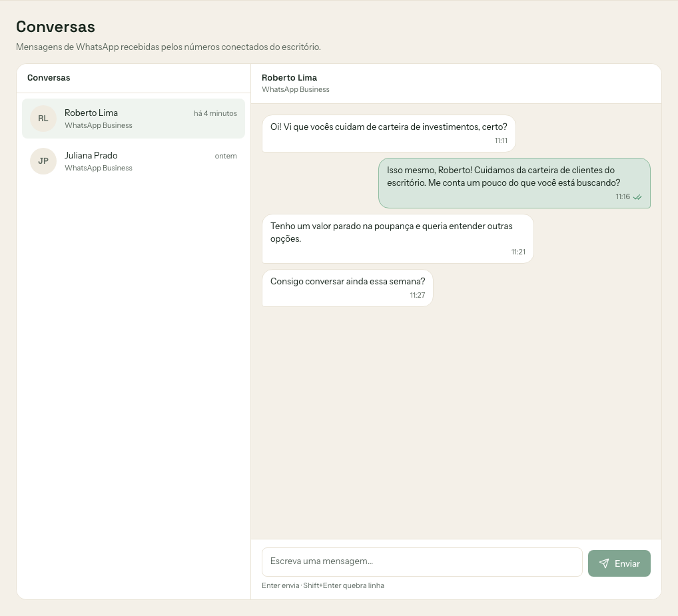Click the 11:11 message time

click(501, 141)
